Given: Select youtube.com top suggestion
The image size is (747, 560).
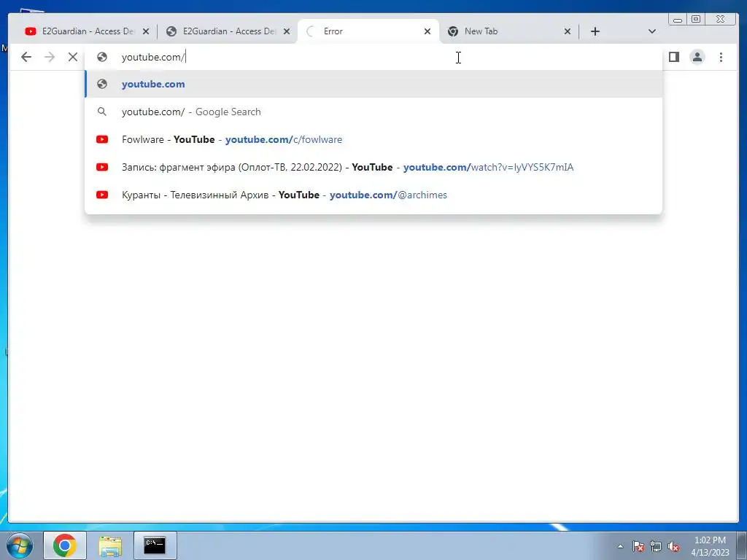Looking at the screenshot, I should (x=373, y=85).
